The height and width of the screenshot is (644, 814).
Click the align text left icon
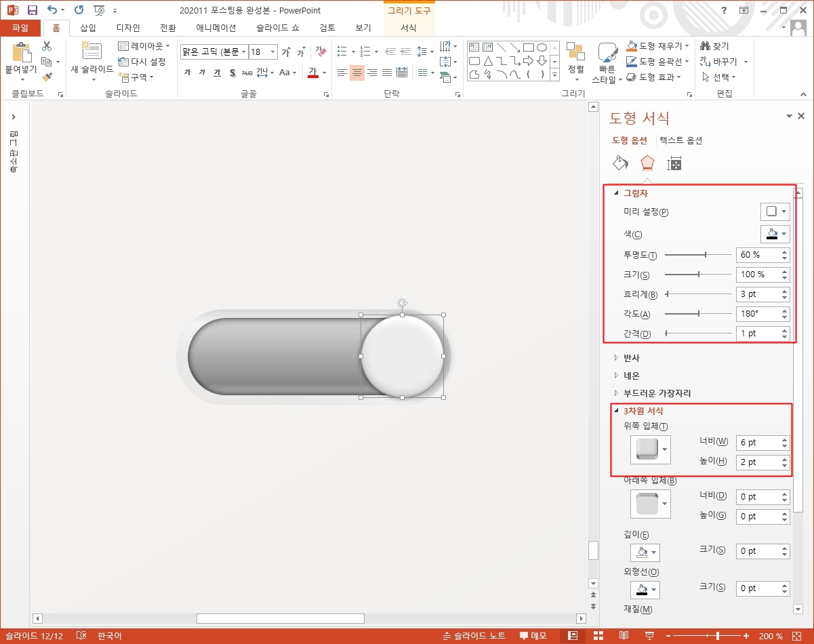tap(342, 73)
